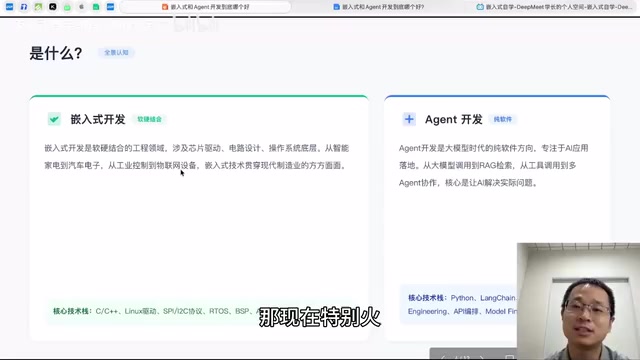Click the 是什么? heading
Screen dimensions: 640x360
coord(56,53)
